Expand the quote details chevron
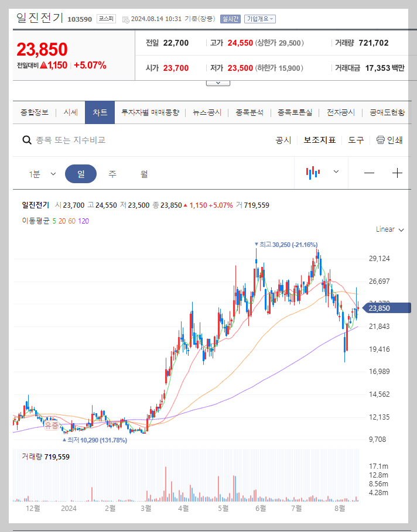This screenshot has height=532, width=417. 218,83
